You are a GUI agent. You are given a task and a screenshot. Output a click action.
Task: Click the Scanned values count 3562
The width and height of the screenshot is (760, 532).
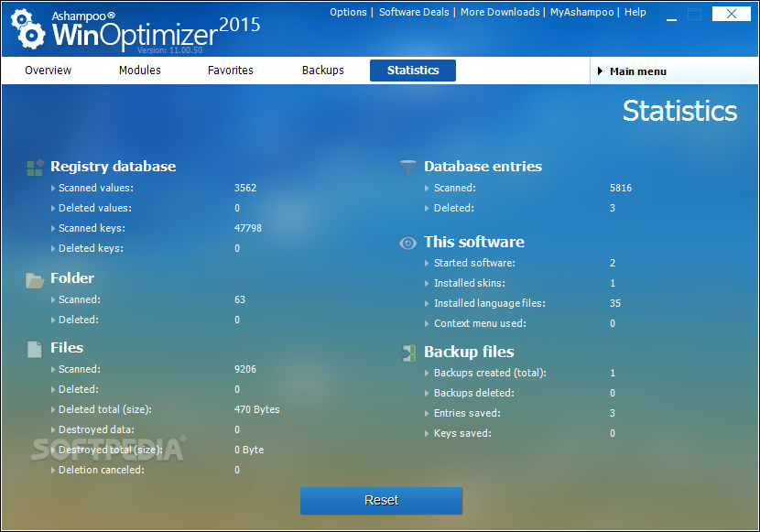pyautogui.click(x=245, y=188)
